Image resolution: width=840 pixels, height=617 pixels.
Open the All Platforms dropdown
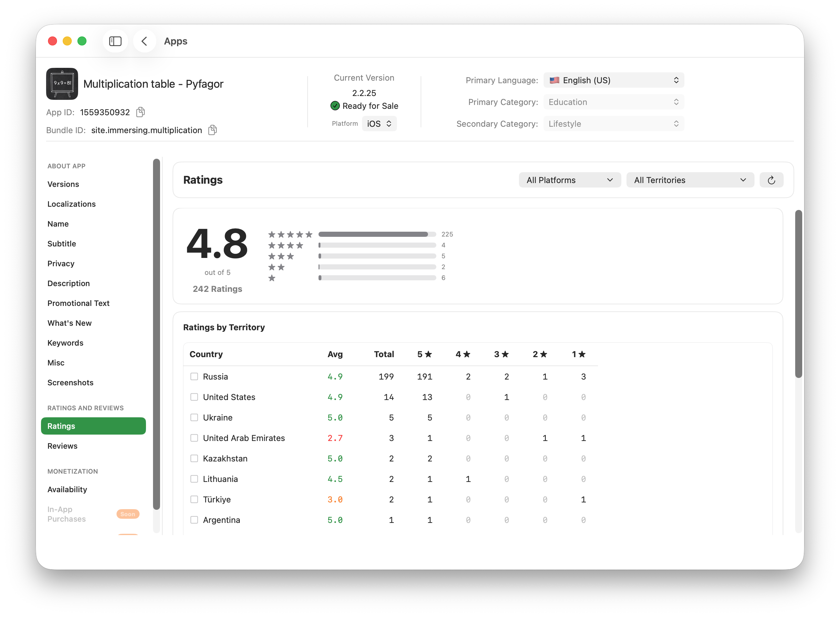[x=569, y=180]
